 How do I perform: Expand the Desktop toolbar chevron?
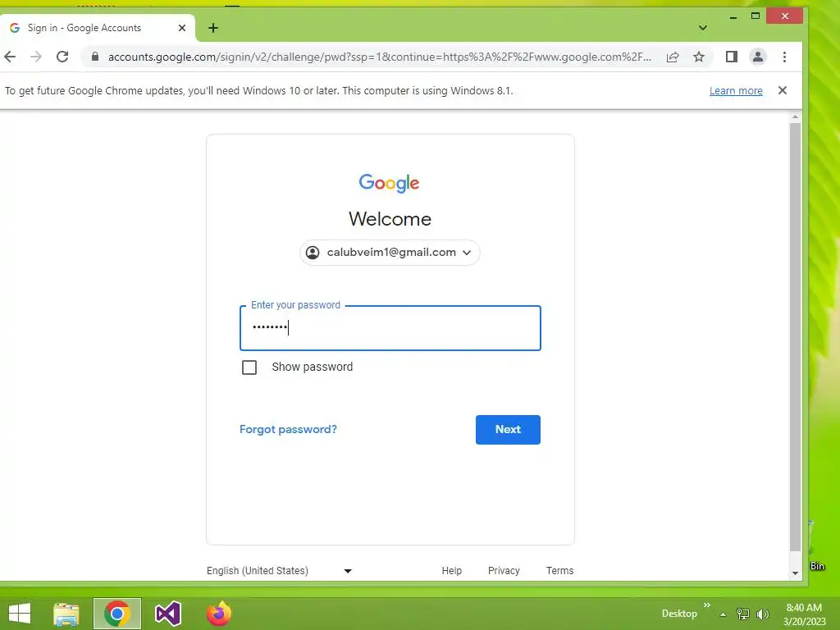706,605
